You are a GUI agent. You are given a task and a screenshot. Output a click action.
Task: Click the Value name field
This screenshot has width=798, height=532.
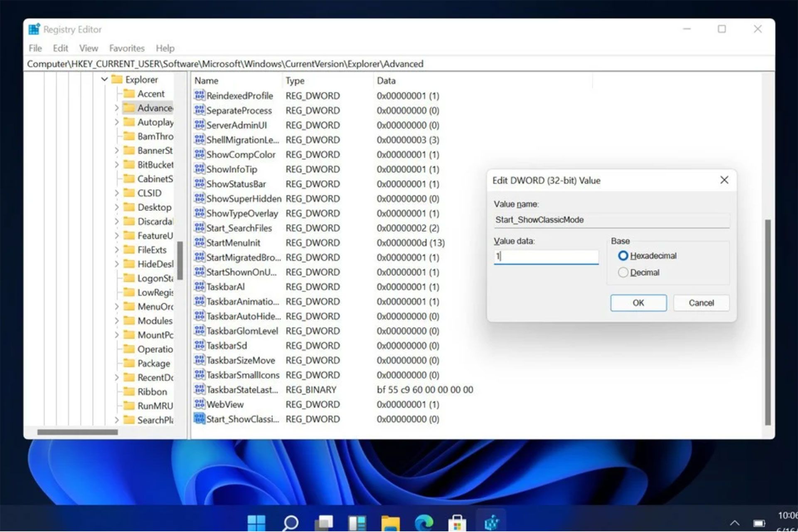tap(611, 220)
